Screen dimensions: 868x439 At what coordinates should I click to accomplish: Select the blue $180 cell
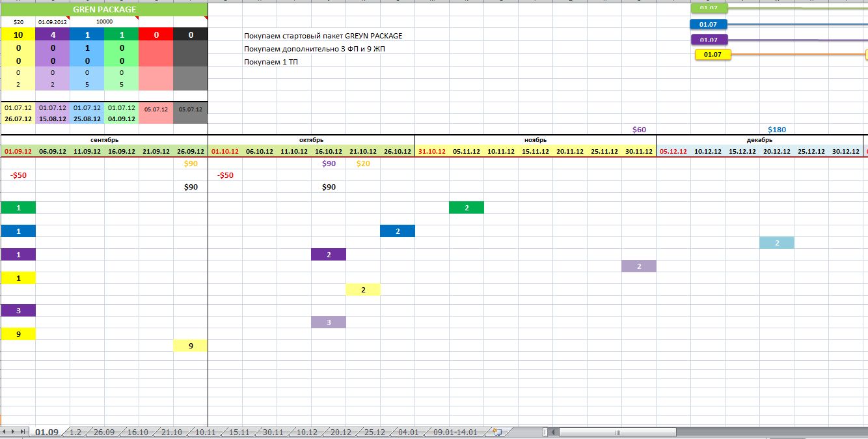click(777, 130)
